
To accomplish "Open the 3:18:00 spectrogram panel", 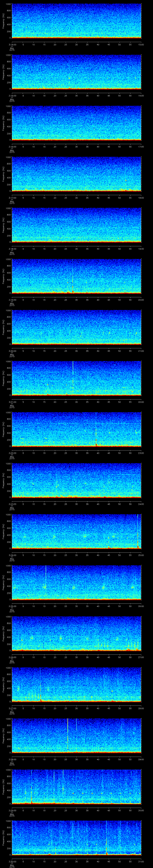I will click(76, 225).
